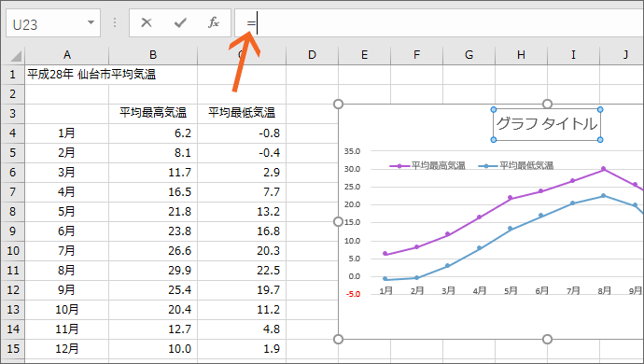The height and width of the screenshot is (364, 644).
Task: Click cell value 4.8
Action: pos(242,329)
